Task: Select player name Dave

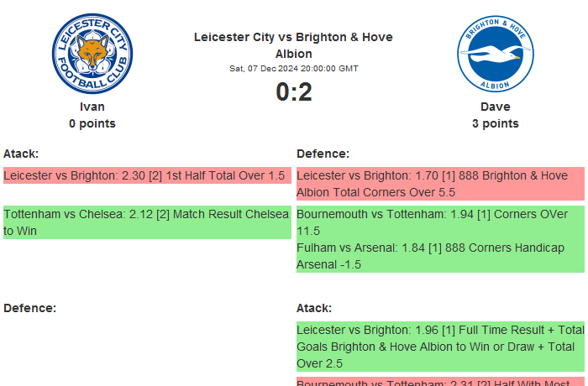Action: point(495,107)
